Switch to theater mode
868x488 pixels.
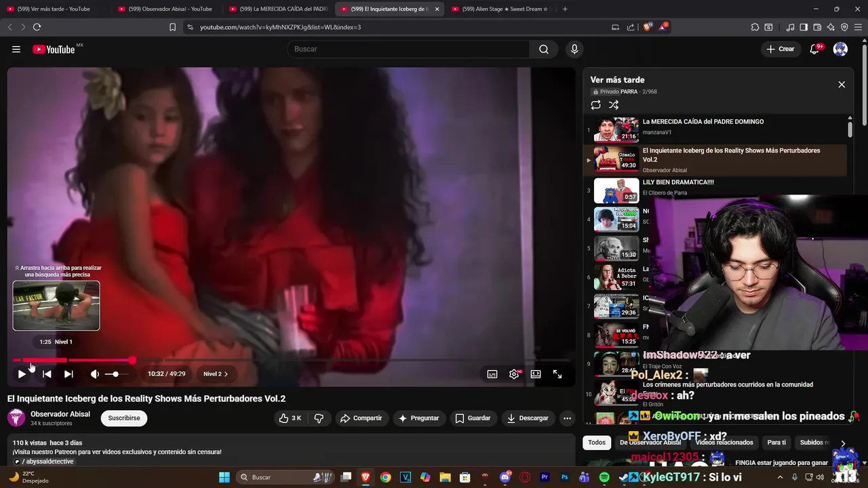coord(536,374)
